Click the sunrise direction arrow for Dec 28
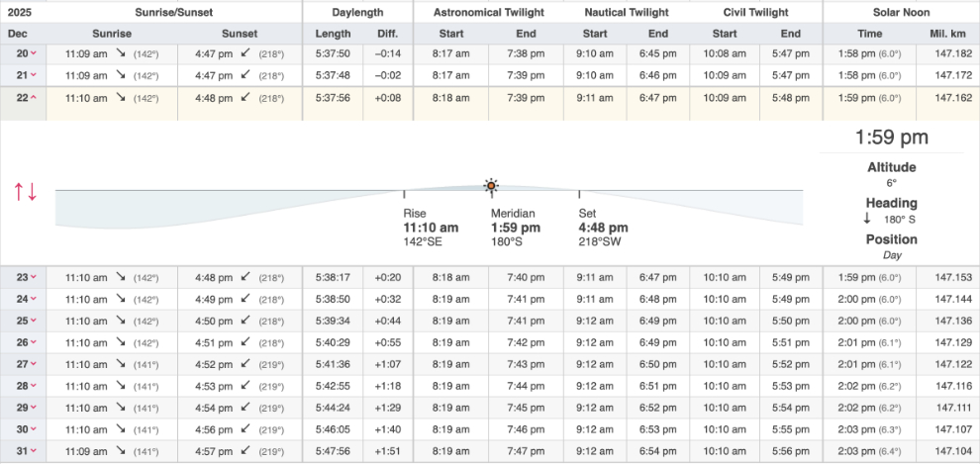Viewport: 980px width, 464px height. click(x=121, y=386)
